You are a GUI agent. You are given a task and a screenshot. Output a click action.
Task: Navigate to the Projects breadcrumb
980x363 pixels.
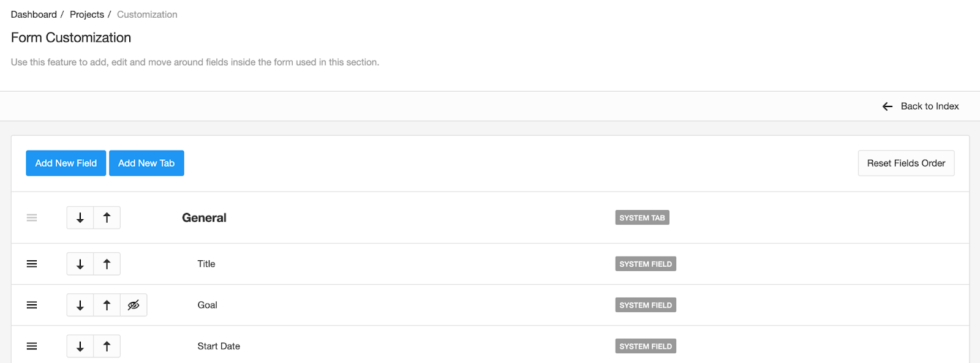[x=87, y=15]
